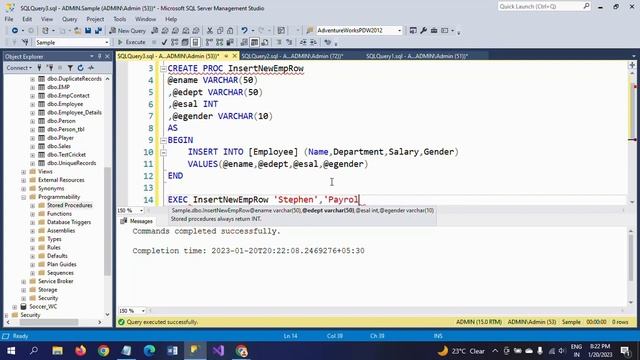The width and height of the screenshot is (640, 360).
Task: Open the Project menu
Action: coord(95,19)
